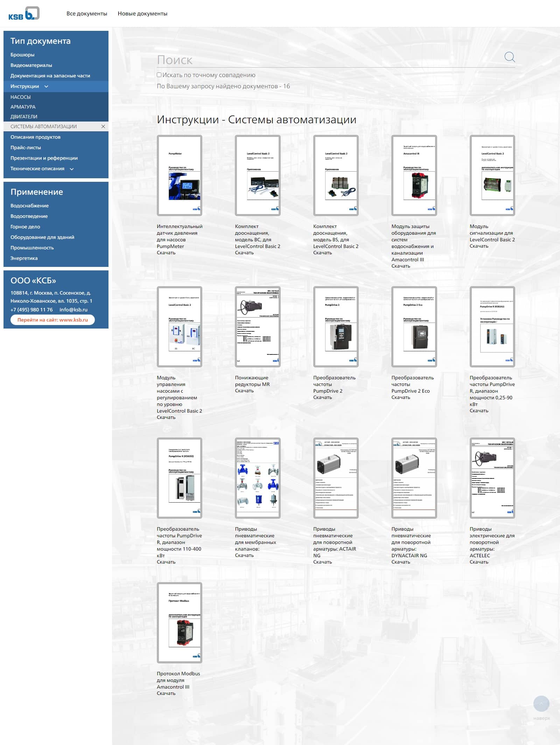Open PumpDrive 2 Eco cover thumbnail
Image resolution: width=560 pixels, height=745 pixels.
(x=414, y=326)
